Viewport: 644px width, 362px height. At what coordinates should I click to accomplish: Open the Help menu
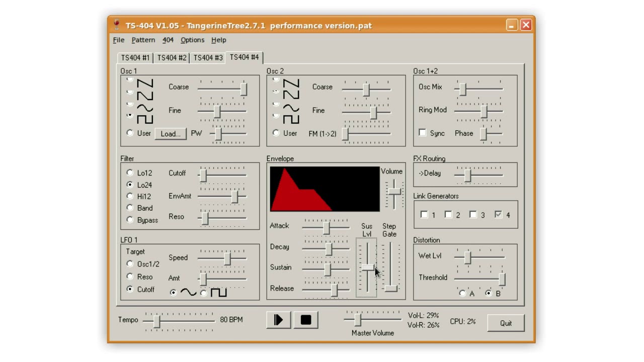[x=219, y=40]
